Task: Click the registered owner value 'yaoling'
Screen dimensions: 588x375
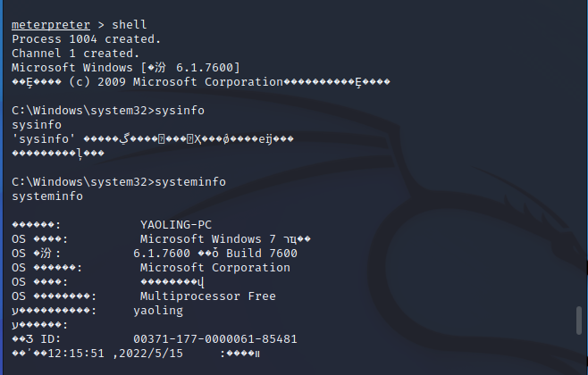Action: [x=157, y=311]
